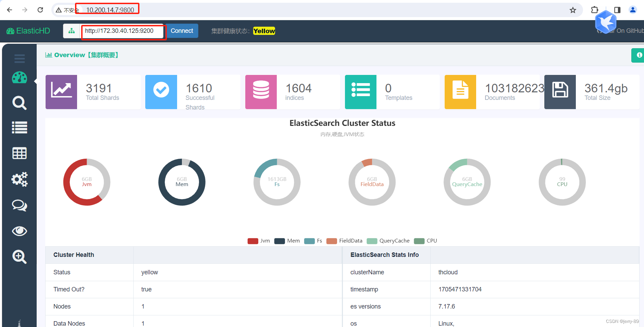644x327 pixels.
Task: Toggle the Jvm legend swatch
Action: [x=253, y=241]
